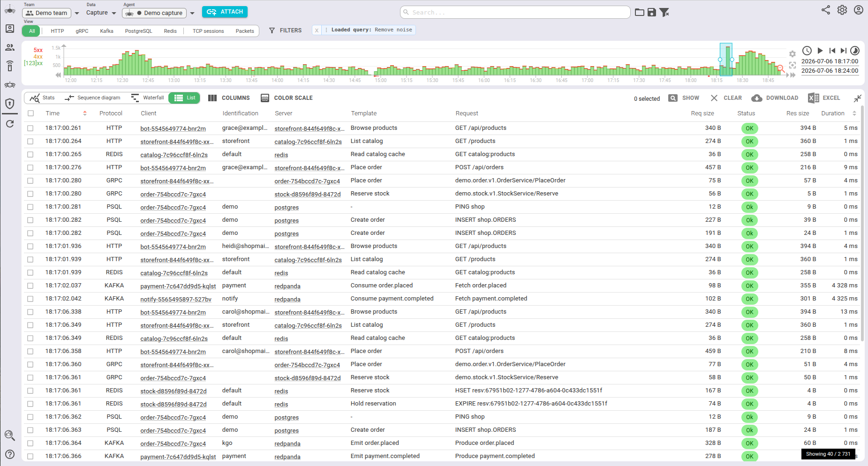Select the gRPC view tab
868x466 pixels.
(x=82, y=31)
